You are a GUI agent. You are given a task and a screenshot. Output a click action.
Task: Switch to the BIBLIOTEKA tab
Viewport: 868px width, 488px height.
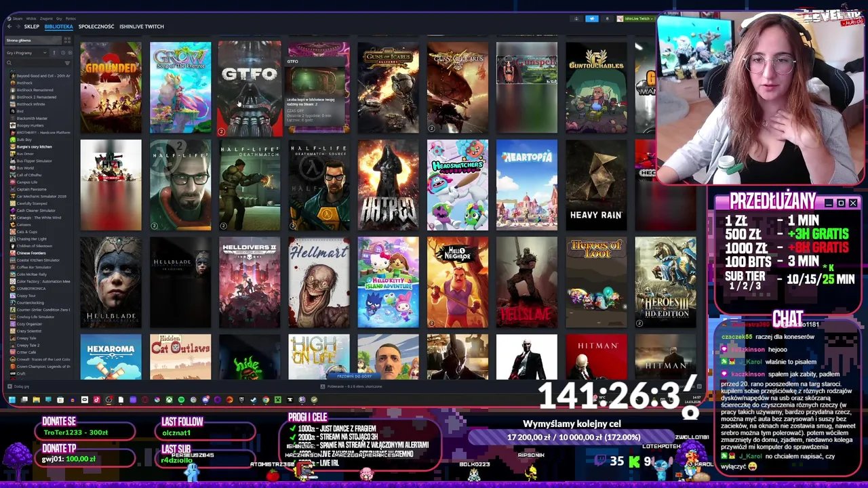[x=59, y=26]
